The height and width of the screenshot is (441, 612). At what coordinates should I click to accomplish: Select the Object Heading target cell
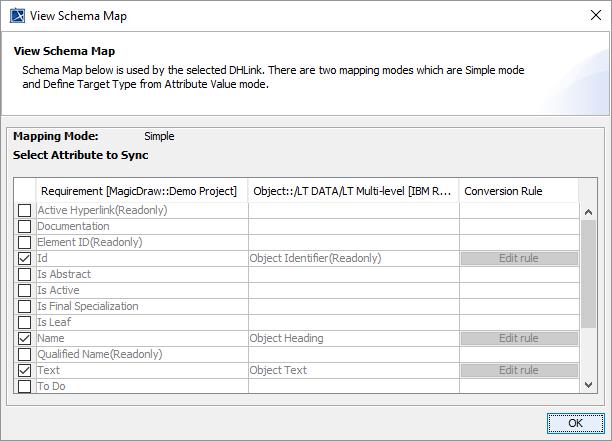pyautogui.click(x=353, y=338)
